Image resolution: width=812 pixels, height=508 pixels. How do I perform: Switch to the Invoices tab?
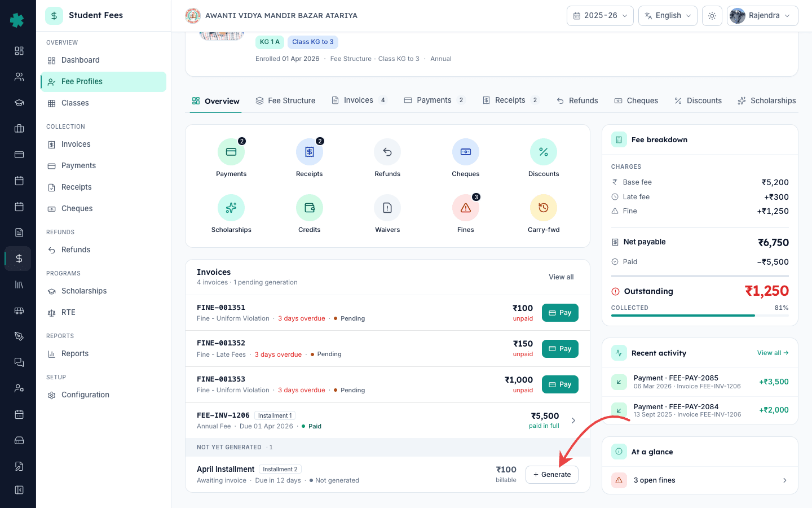[x=360, y=100]
